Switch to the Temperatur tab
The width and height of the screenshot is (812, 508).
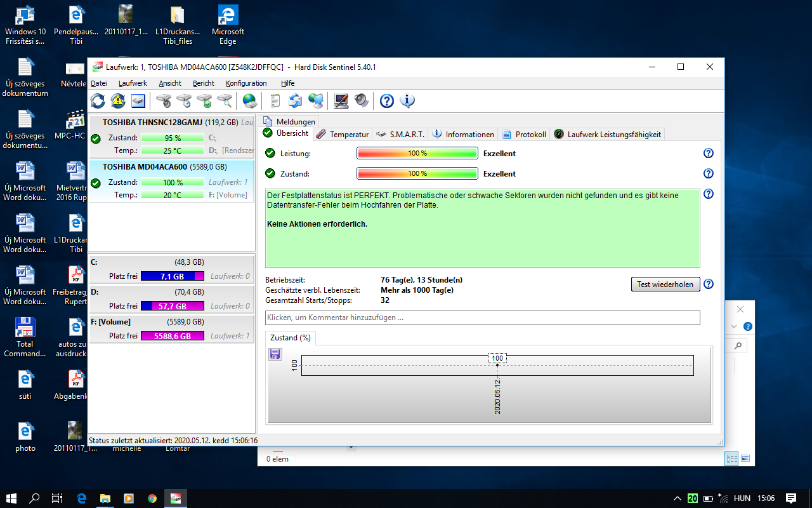point(343,134)
